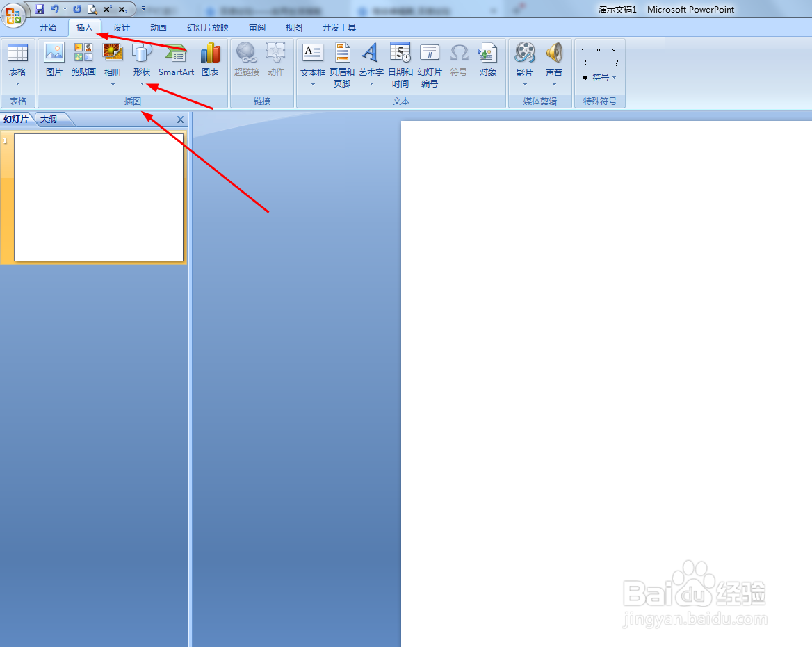Open the 开发工具 ribbon tab
Viewport: 812px width, 647px height.
(x=339, y=27)
